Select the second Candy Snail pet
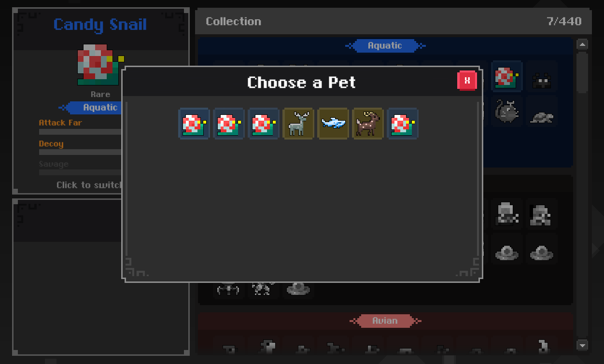 229,124
